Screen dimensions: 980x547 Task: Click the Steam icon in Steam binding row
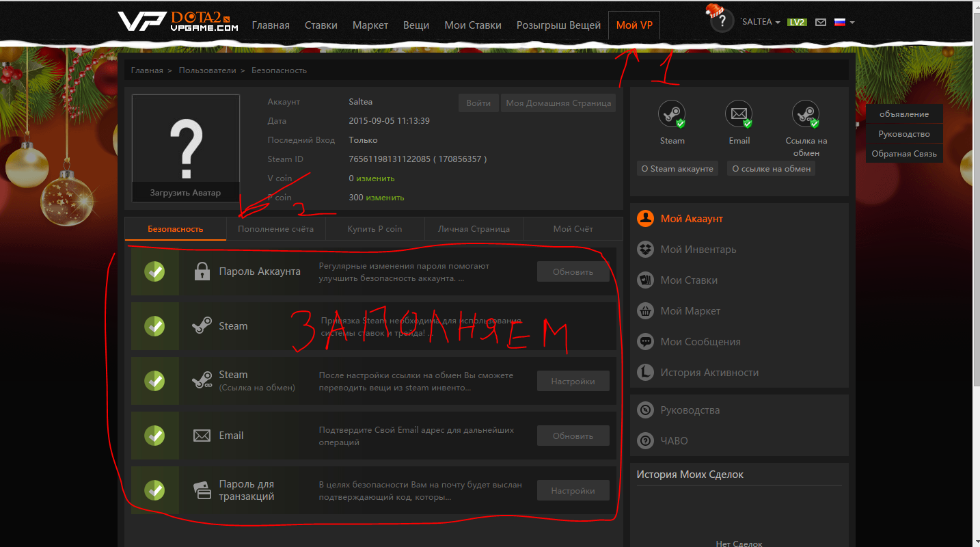(202, 326)
